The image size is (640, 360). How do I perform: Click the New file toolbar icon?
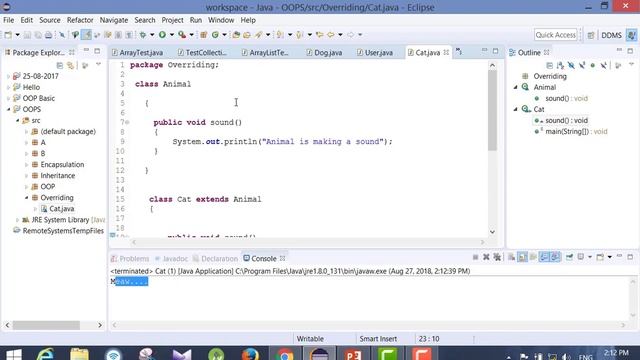(8, 35)
